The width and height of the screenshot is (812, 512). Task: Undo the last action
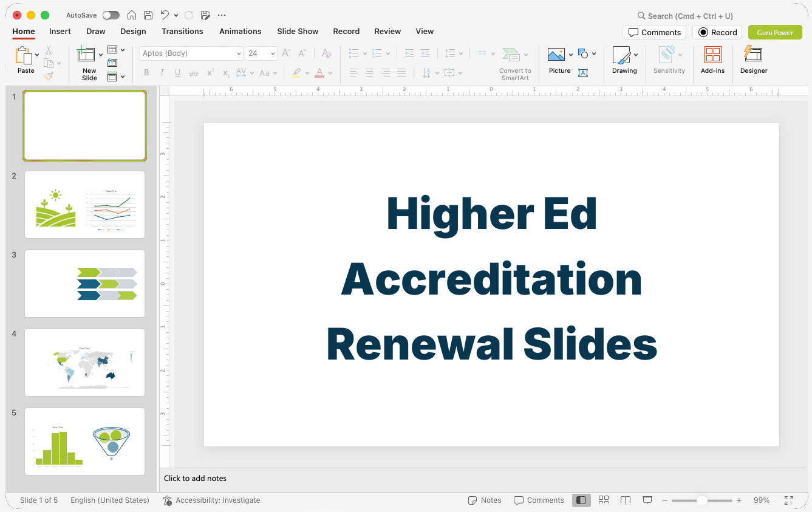[x=165, y=15]
